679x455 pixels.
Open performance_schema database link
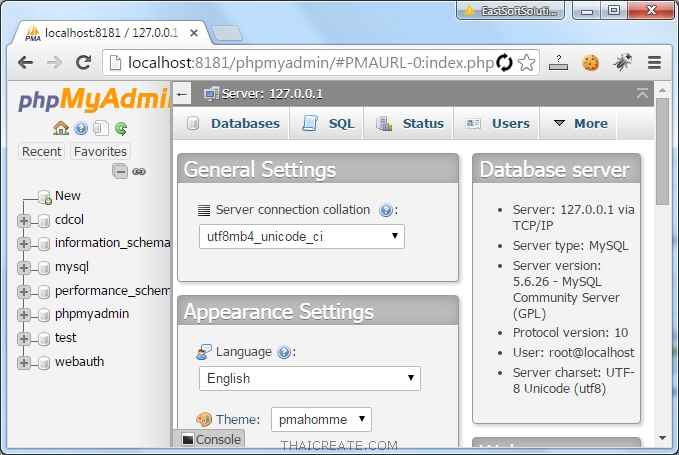click(113, 290)
